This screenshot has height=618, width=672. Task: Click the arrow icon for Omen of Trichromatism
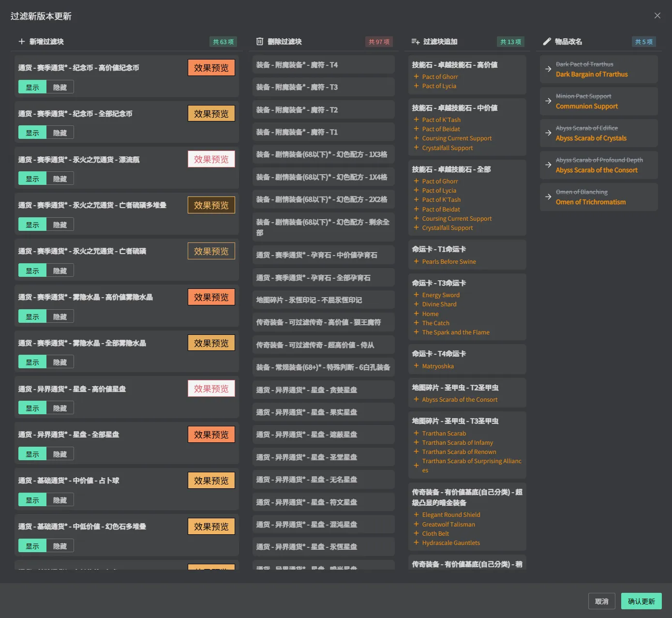coord(548,196)
